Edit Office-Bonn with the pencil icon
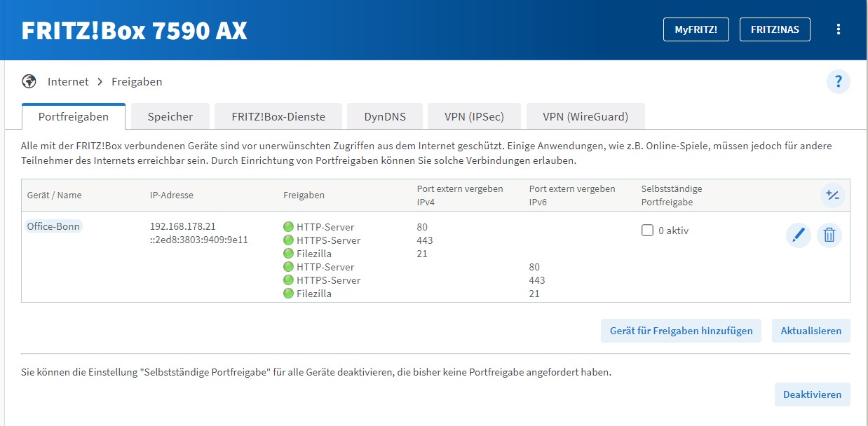This screenshot has width=868, height=426. click(798, 235)
